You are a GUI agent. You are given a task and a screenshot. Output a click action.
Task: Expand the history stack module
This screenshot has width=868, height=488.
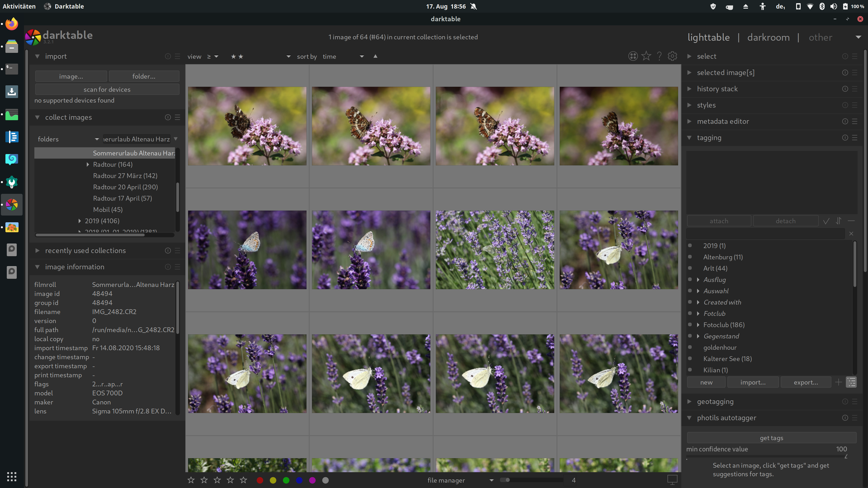coord(717,89)
